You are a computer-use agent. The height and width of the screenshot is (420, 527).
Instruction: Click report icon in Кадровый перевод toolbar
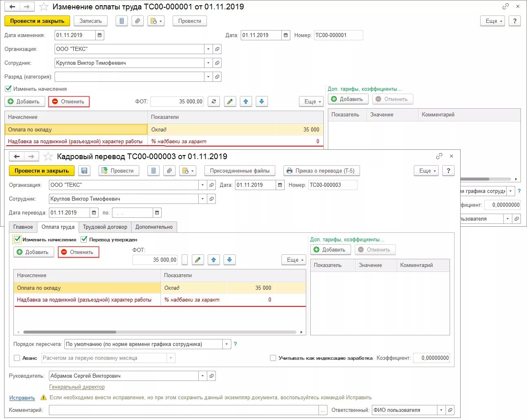click(x=153, y=171)
